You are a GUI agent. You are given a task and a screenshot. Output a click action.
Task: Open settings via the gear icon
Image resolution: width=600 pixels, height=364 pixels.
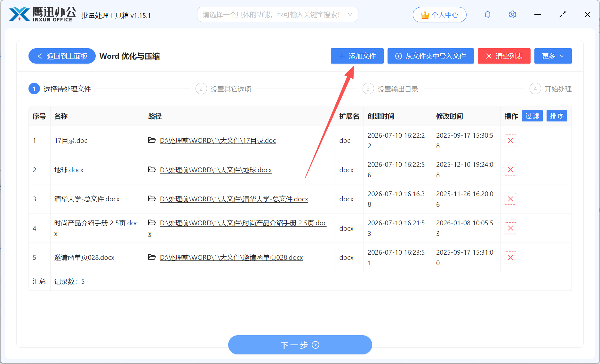(x=512, y=15)
